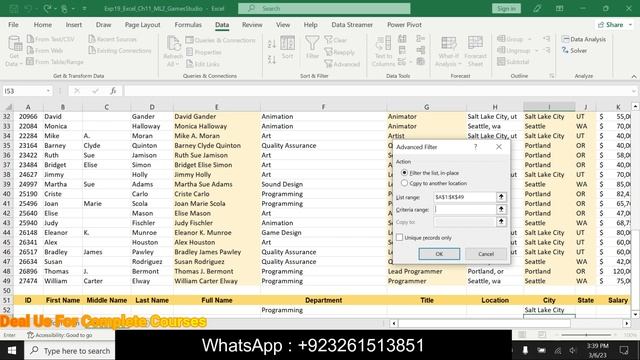Click the List range input field
Image resolution: width=640 pixels, height=360 pixels.
(x=464, y=197)
